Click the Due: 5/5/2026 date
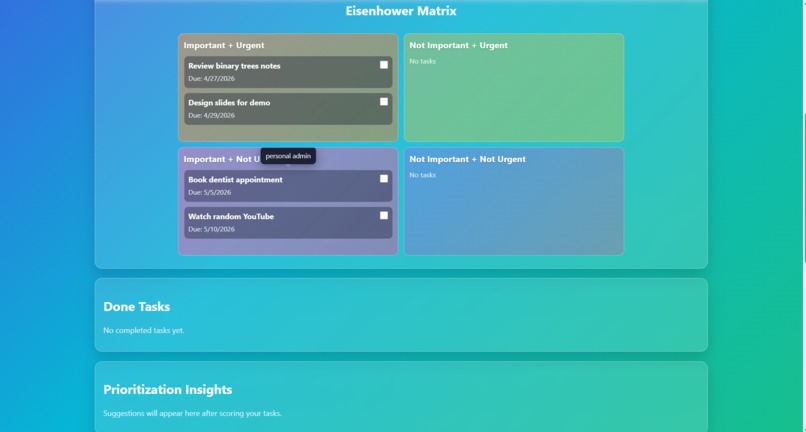 click(210, 192)
